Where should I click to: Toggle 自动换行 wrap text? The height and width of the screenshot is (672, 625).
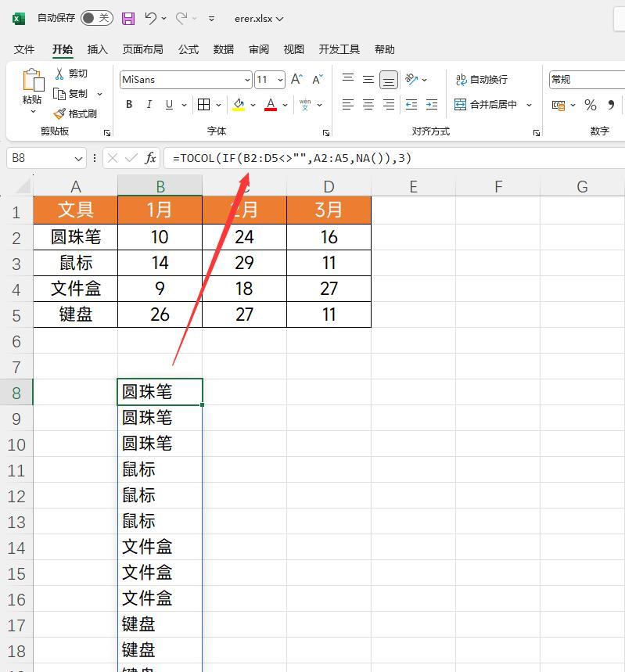(481, 80)
